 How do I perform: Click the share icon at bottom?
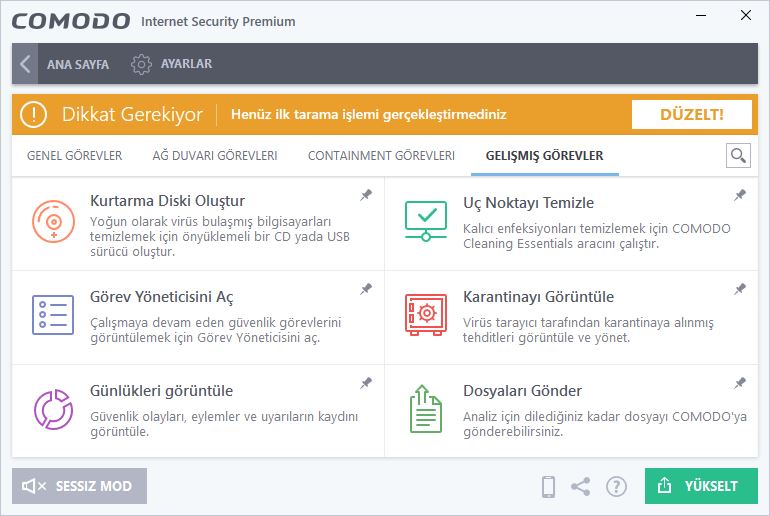click(x=580, y=487)
